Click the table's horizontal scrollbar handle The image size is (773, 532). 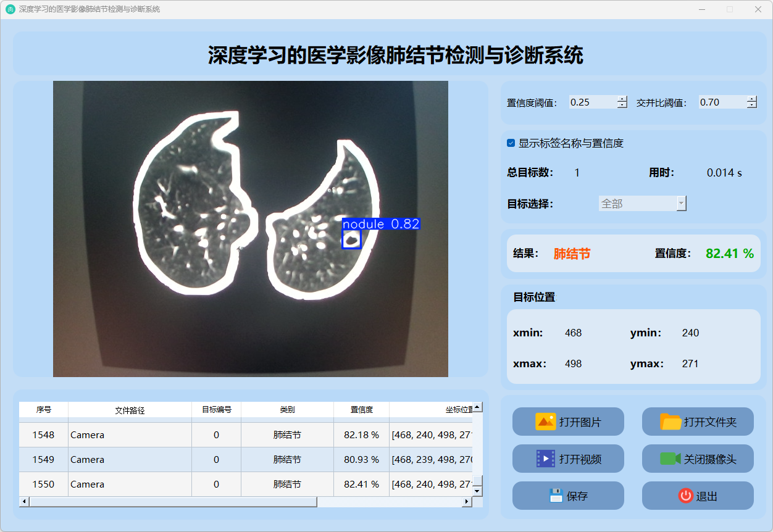[x=173, y=502]
